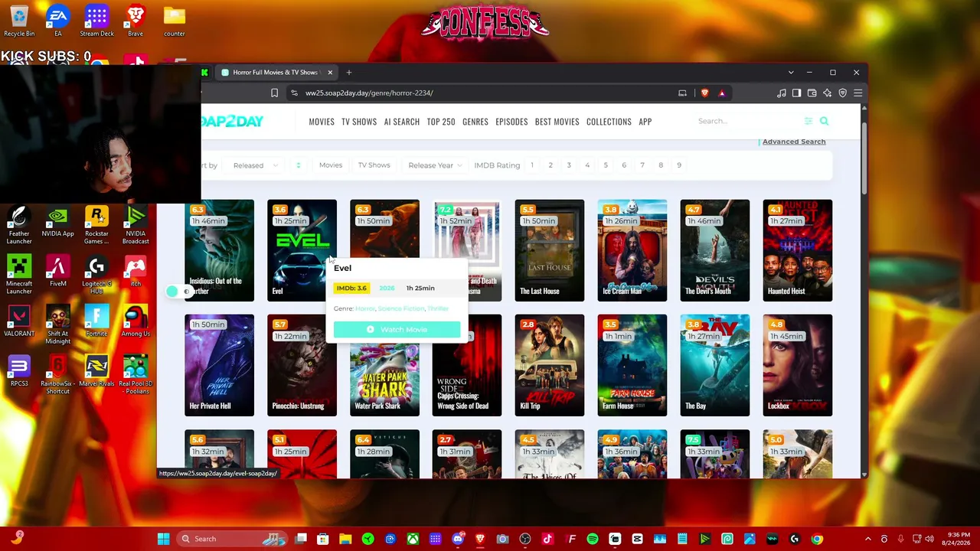The image size is (980, 551).
Task: Open Discord from the taskbar
Action: pyautogui.click(x=458, y=539)
